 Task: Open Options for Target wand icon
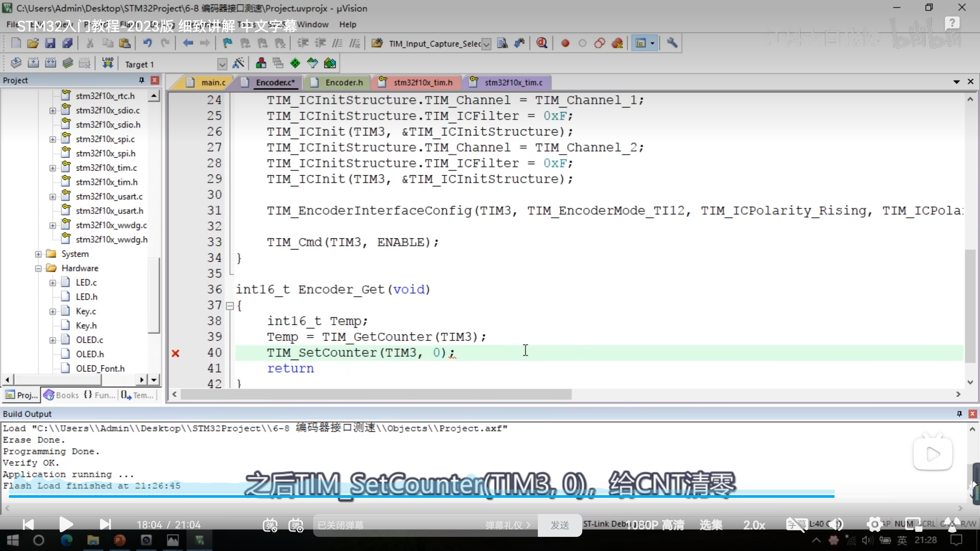point(238,63)
